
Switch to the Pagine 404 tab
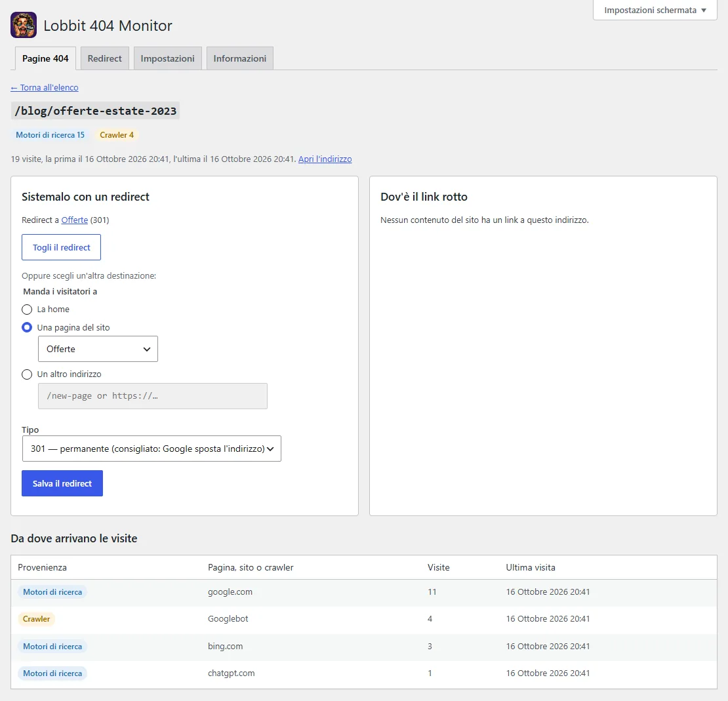click(45, 58)
